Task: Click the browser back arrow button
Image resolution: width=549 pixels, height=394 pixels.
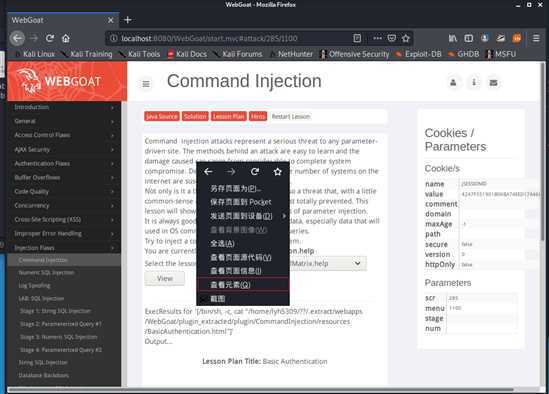Action: (17, 38)
